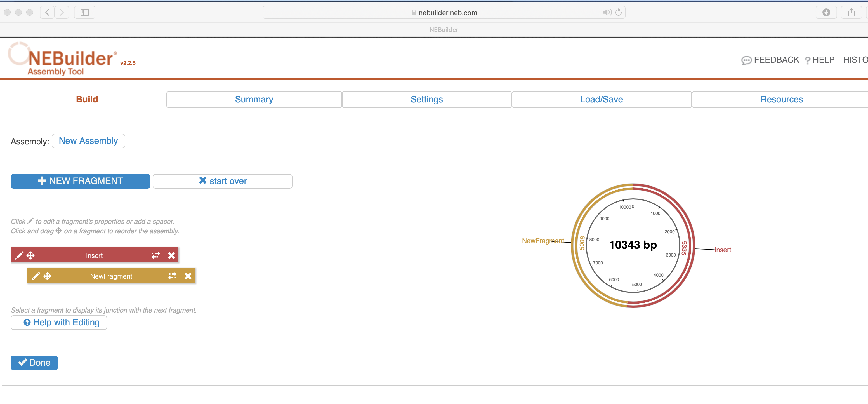868x404 pixels.
Task: Open the Load/Save tab
Action: pos(602,100)
